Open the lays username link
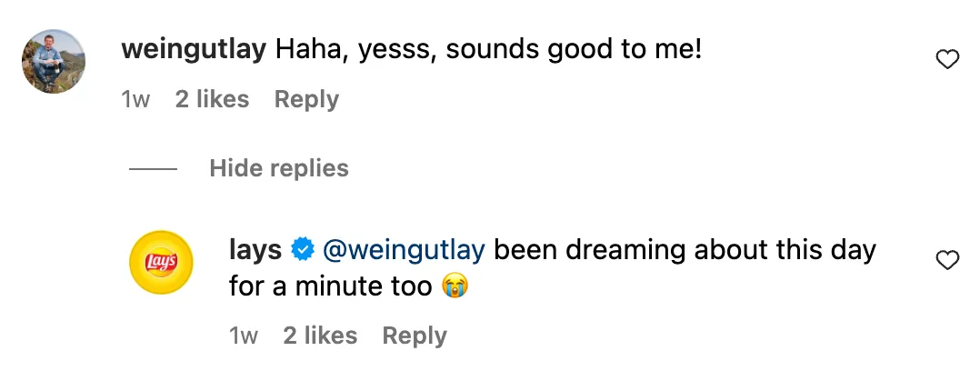Image resolution: width=980 pixels, height=391 pixels. point(255,248)
